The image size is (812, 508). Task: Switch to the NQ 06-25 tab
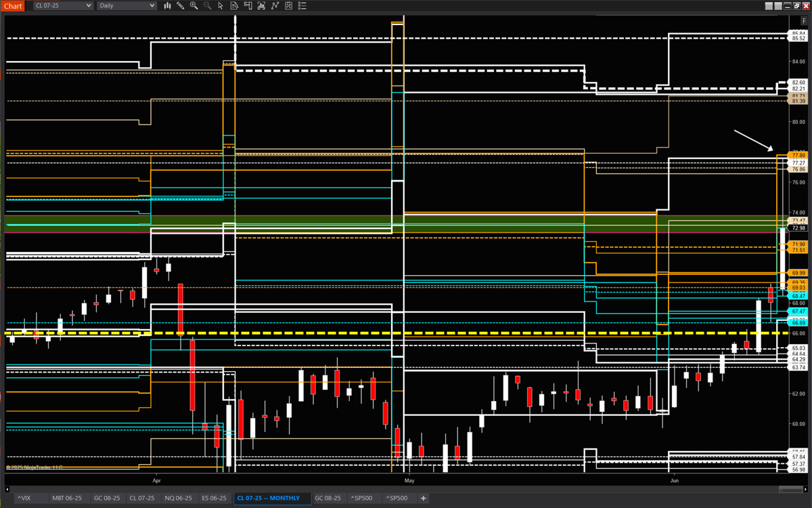click(178, 499)
